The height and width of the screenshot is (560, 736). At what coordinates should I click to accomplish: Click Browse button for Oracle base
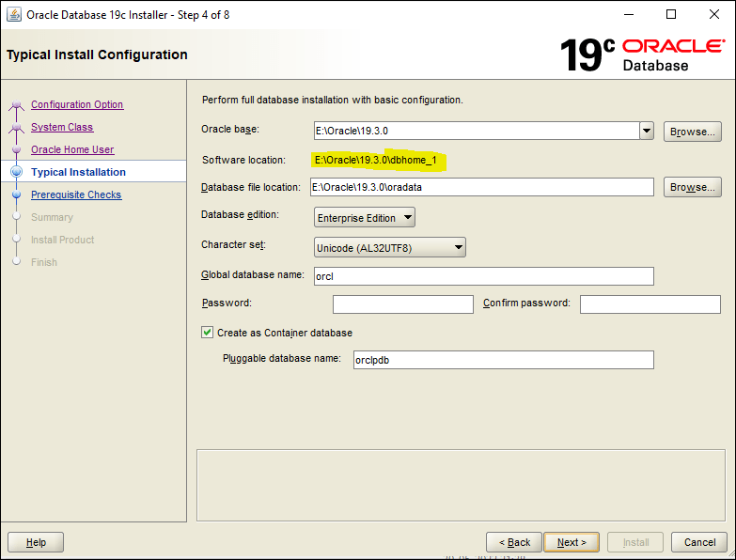693,132
